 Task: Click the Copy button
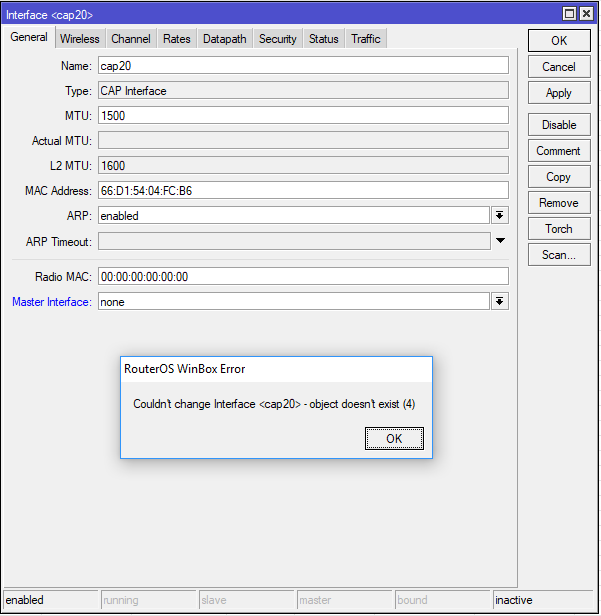[559, 177]
